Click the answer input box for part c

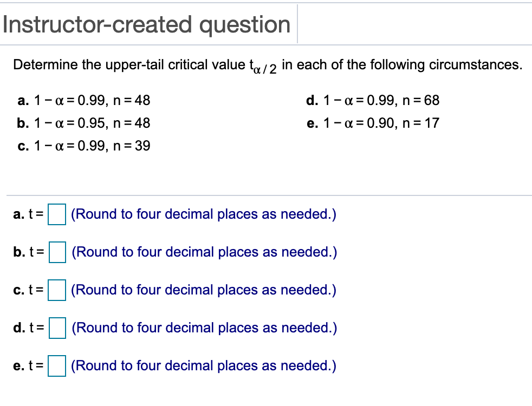pyautogui.click(x=56, y=290)
